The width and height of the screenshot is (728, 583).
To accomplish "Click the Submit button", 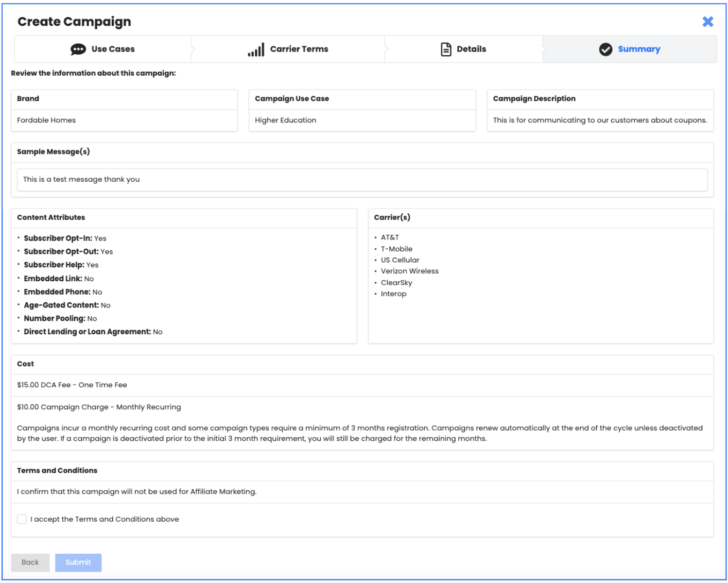I will point(78,562).
